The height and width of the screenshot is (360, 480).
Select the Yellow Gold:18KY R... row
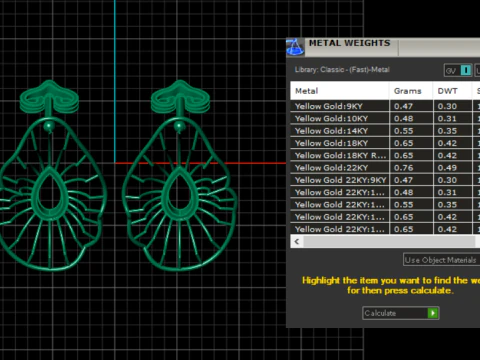click(x=385, y=156)
